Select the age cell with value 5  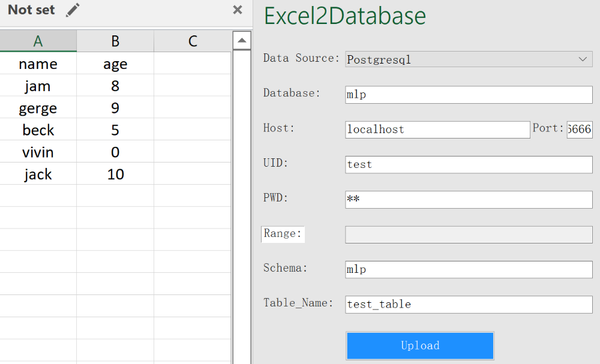tap(115, 130)
